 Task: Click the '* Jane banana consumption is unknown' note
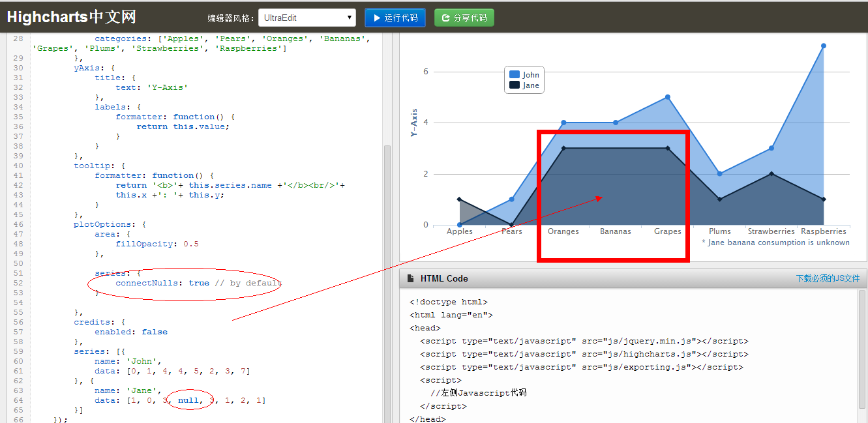pyautogui.click(x=775, y=242)
